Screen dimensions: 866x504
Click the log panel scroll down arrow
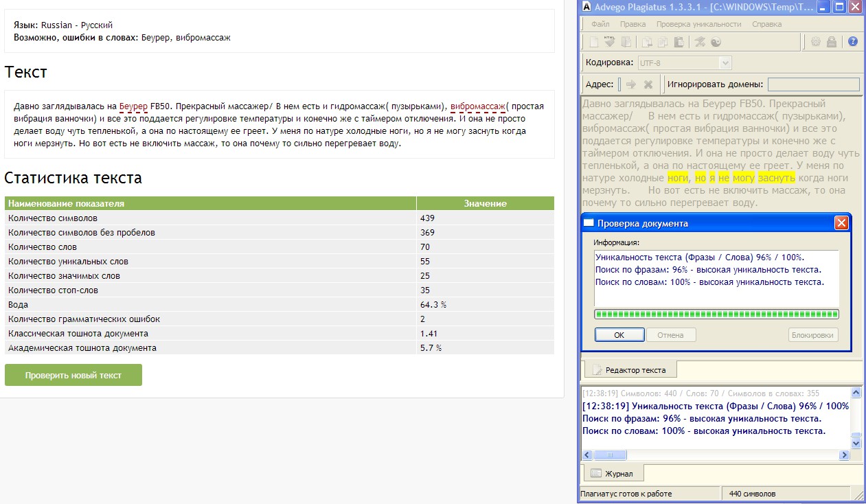(856, 444)
